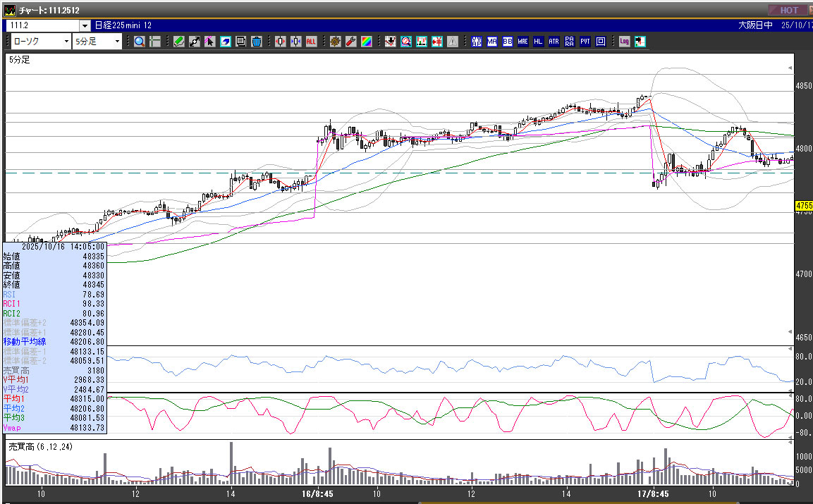Click the red ALL toolbar icon

click(x=311, y=42)
